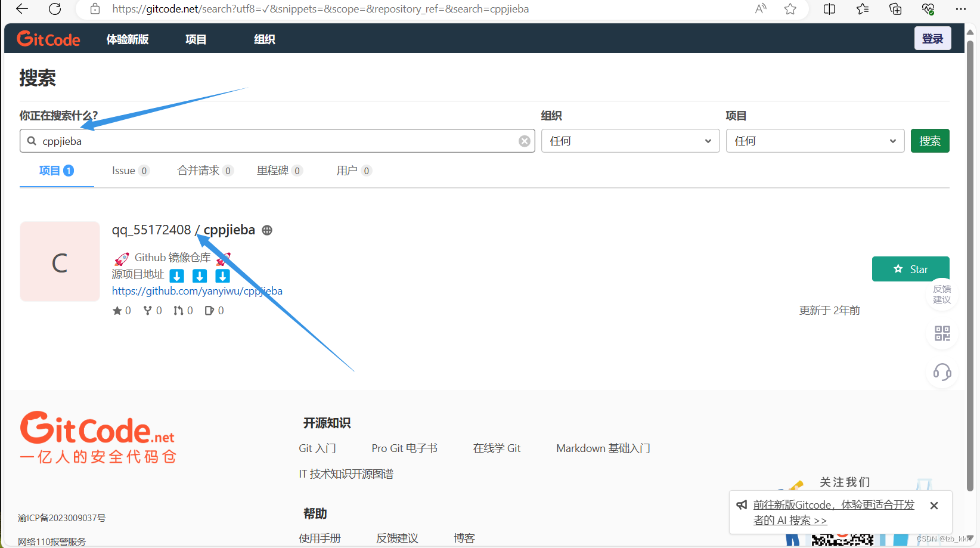Click the magnifier icon in search box
Viewport: 980px width, 548px height.
coord(32,141)
